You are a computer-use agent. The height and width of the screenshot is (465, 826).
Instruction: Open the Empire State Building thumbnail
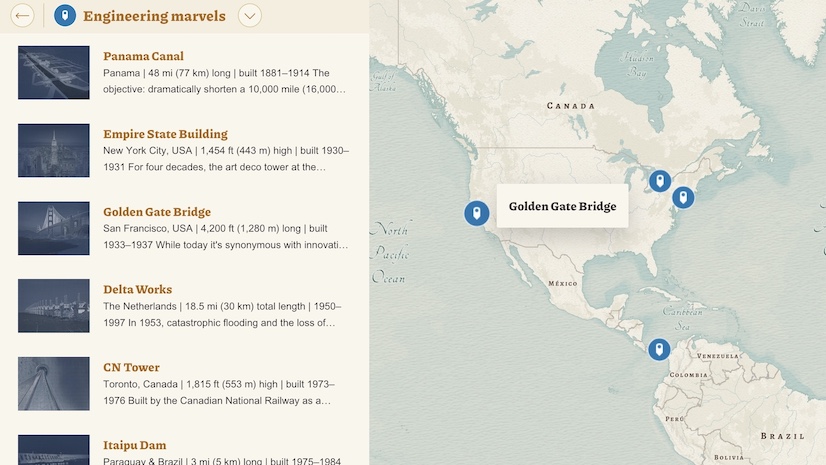tap(54, 150)
